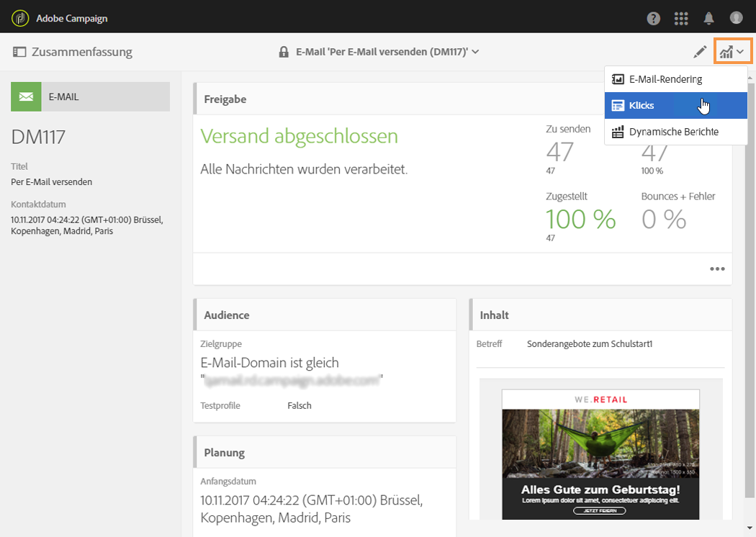This screenshot has width=756, height=537.
Task: Click the DM117 delivery name
Action: (38, 137)
